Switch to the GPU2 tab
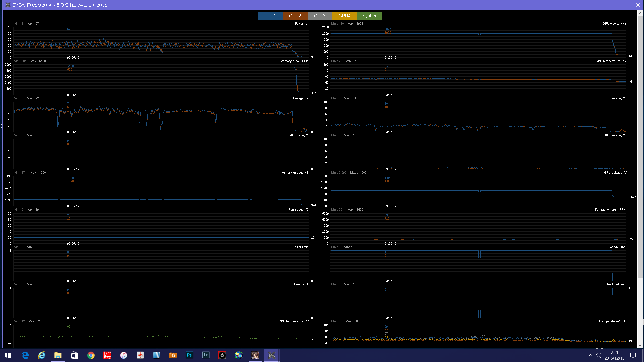The height and width of the screenshot is (362, 644). [295, 16]
